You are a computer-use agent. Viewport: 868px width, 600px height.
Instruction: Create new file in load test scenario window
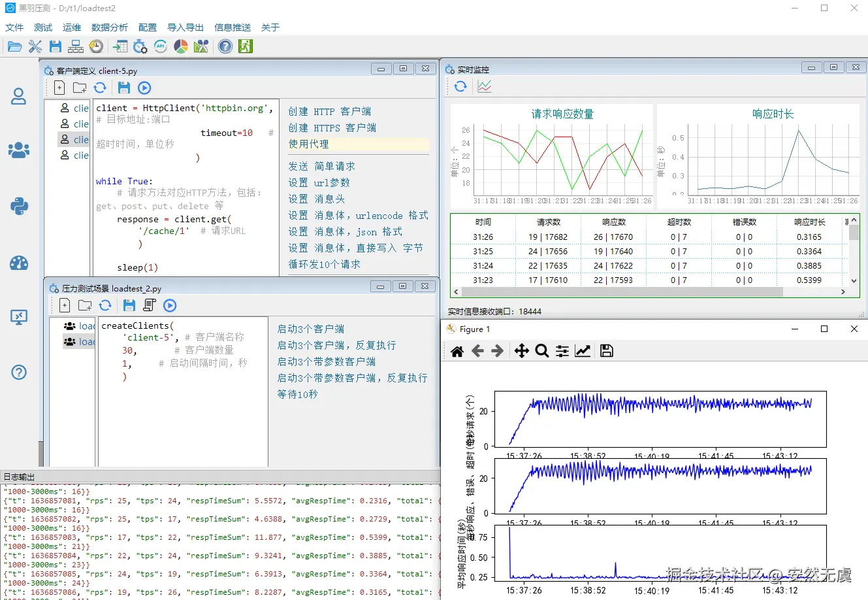(x=65, y=305)
